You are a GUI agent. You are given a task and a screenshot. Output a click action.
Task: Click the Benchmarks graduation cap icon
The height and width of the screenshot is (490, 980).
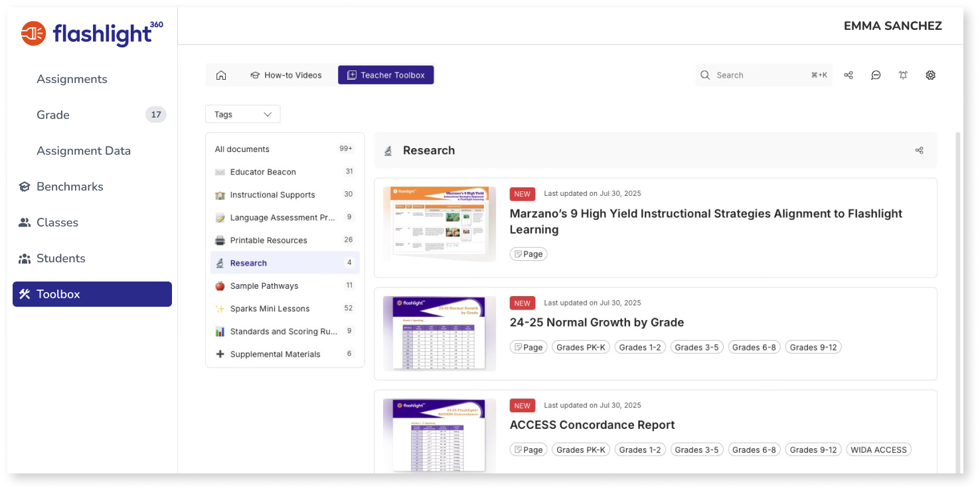tap(25, 187)
